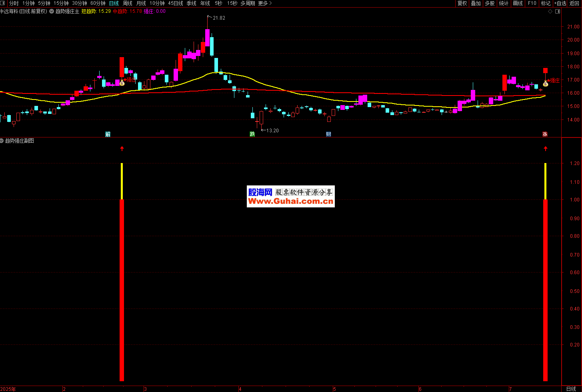
Task: Open the 画线 drawing tools
Action: (518, 3)
